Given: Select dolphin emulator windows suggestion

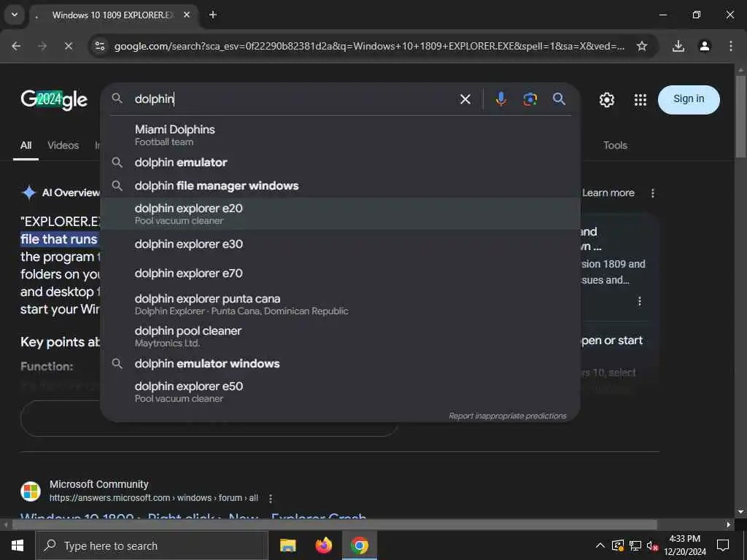Looking at the screenshot, I should pyautogui.click(x=340, y=364).
